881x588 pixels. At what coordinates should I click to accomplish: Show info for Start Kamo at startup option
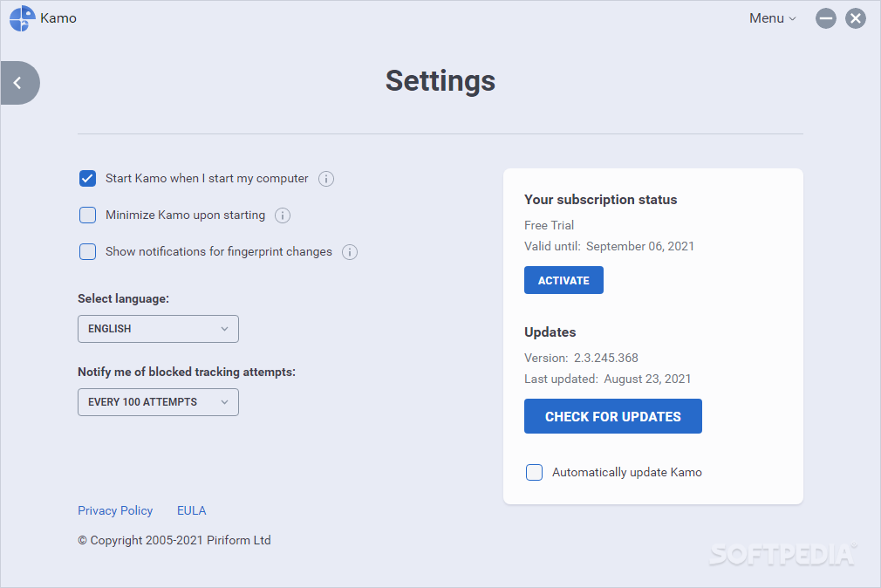326,179
